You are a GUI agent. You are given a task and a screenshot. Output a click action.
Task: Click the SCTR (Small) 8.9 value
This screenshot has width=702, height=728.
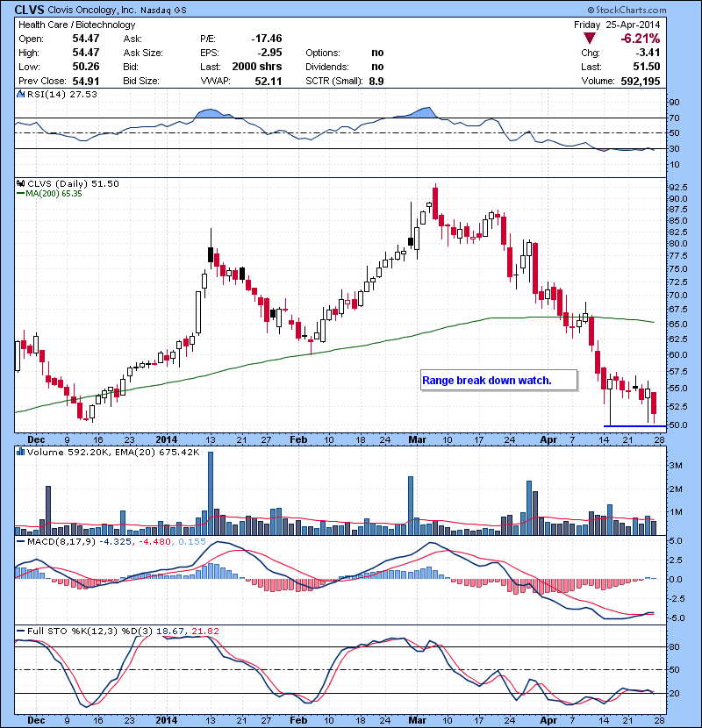[x=376, y=81]
